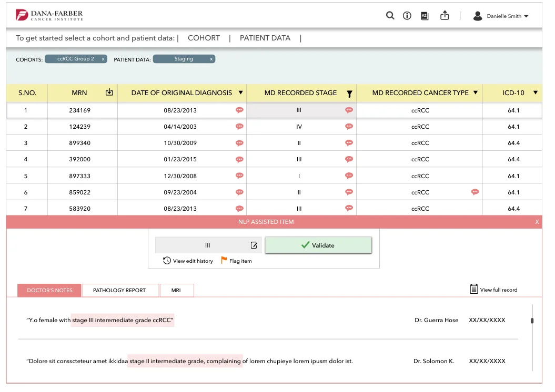
Task: Click the COHORT link in the getting started bar
Action: click(x=204, y=38)
